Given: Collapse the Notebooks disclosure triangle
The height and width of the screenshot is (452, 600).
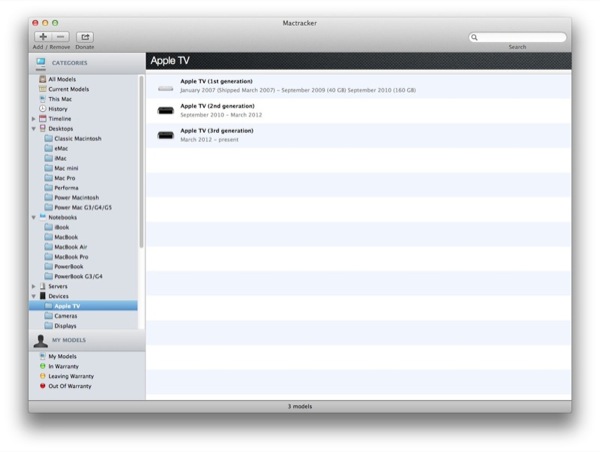Looking at the screenshot, I should 34,217.
